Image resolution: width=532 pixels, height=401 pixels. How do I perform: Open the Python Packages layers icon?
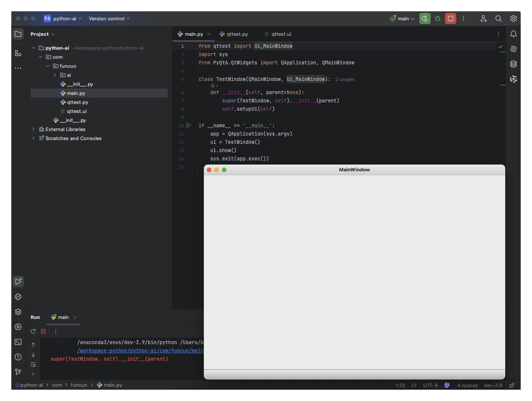pos(18,312)
